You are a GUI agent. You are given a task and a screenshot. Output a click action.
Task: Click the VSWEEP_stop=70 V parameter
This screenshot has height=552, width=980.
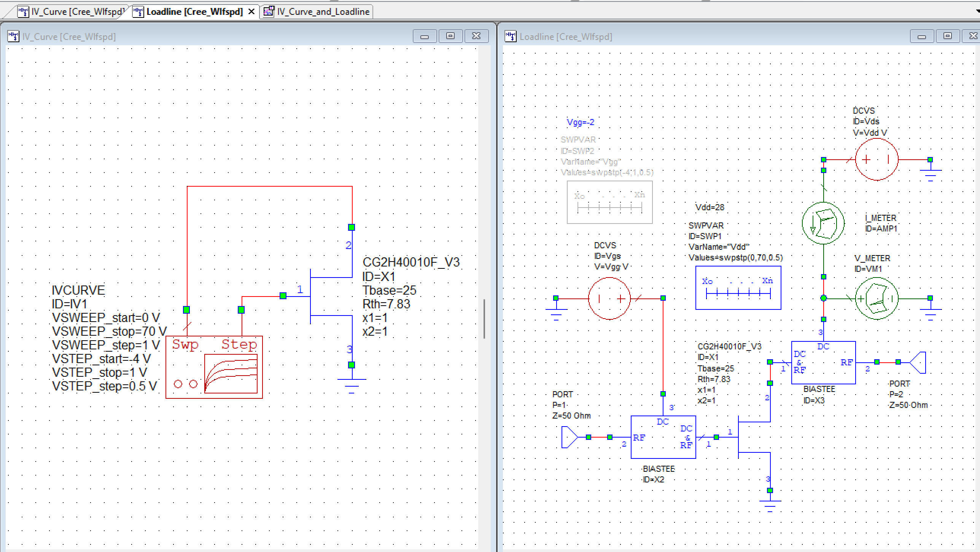(x=110, y=332)
